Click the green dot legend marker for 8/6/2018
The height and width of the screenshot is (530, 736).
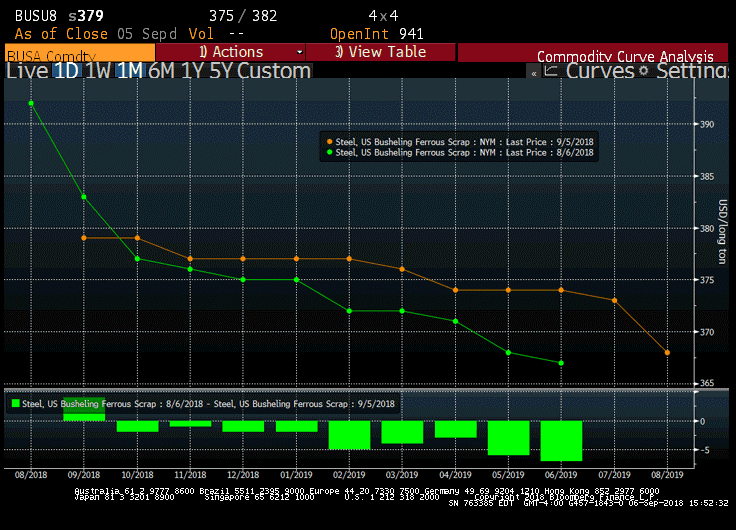click(329, 153)
